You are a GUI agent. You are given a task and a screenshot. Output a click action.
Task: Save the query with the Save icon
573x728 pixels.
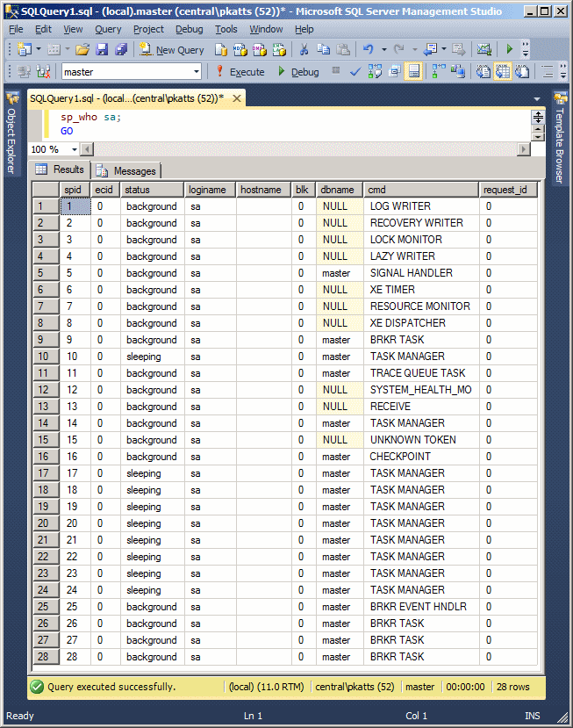(x=102, y=49)
